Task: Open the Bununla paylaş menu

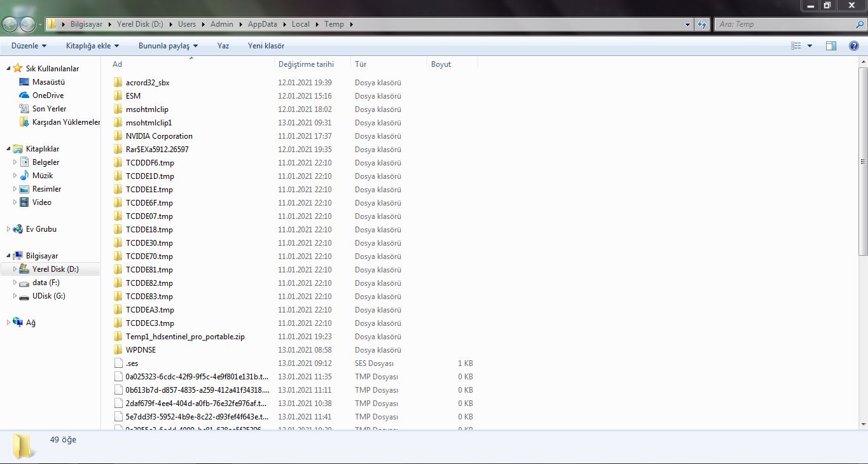Action: (168, 46)
